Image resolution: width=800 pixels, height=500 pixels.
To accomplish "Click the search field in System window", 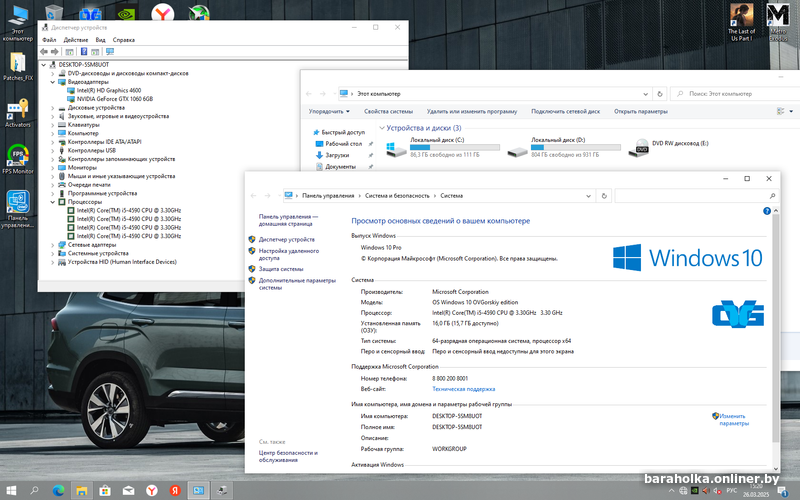I will (x=696, y=195).
